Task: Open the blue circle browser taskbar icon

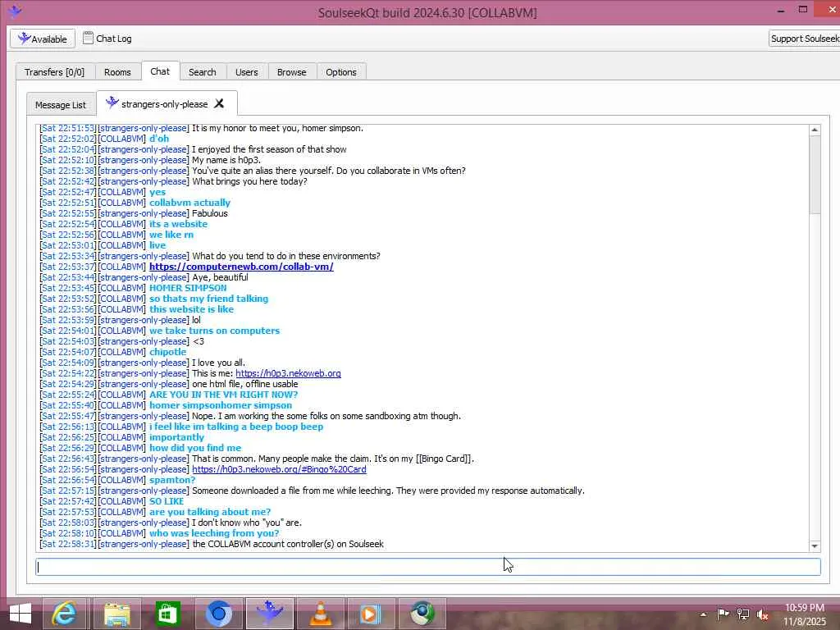Action: tap(218, 614)
